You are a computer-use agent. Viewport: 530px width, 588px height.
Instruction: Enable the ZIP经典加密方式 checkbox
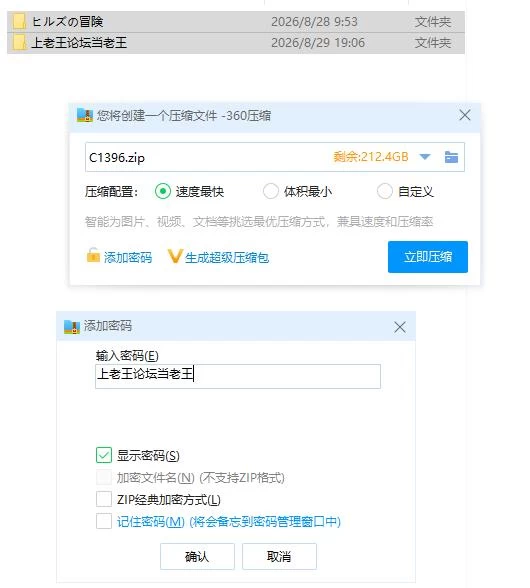pos(104,499)
